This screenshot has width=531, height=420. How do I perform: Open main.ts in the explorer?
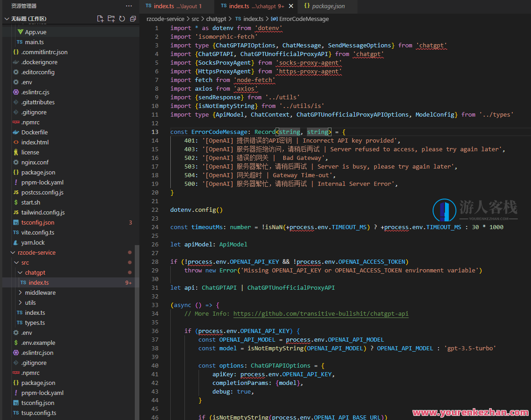point(34,42)
